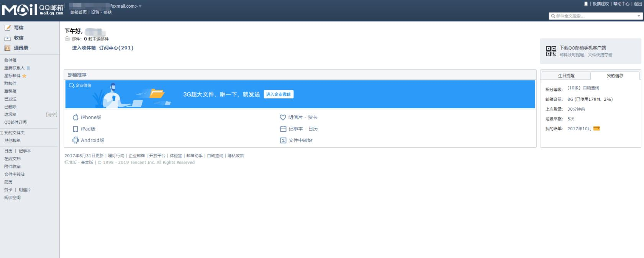Viewport: 644px width, 258px height.
Task: Click the receive mail inbox icon
Action: click(x=7, y=38)
